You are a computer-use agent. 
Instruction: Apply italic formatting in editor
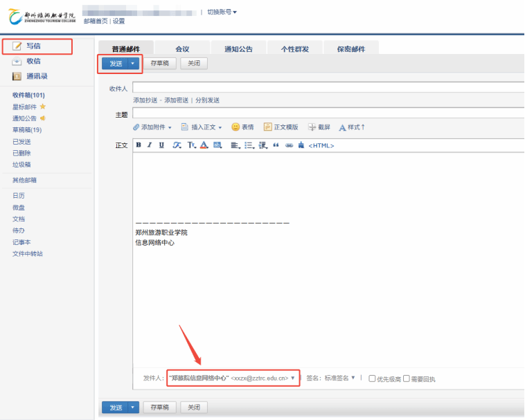(x=150, y=145)
